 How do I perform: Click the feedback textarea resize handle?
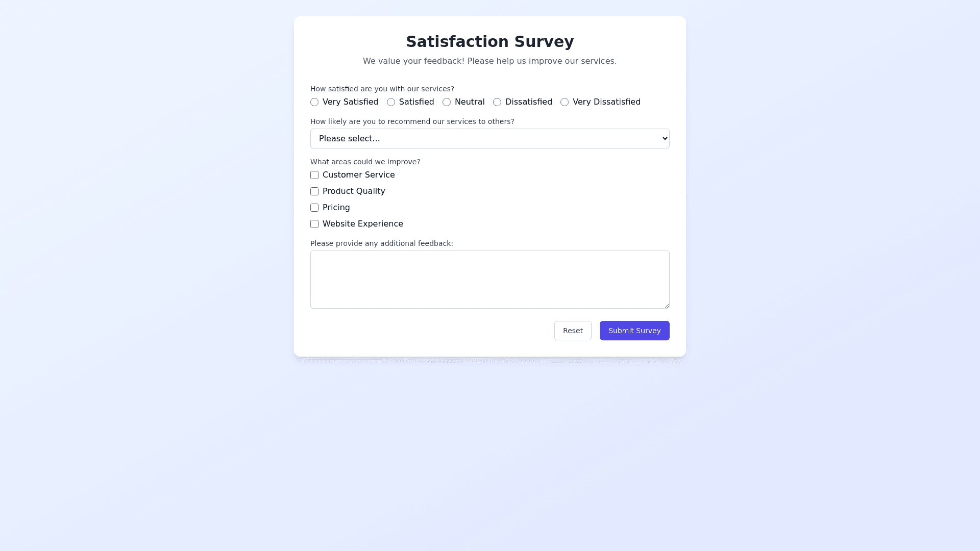click(667, 306)
